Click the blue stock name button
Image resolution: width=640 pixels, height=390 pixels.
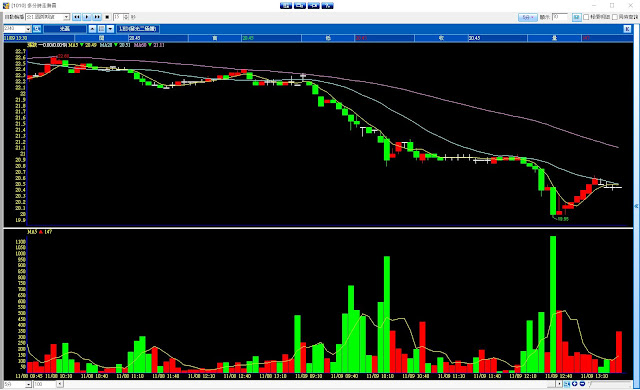(x=65, y=29)
